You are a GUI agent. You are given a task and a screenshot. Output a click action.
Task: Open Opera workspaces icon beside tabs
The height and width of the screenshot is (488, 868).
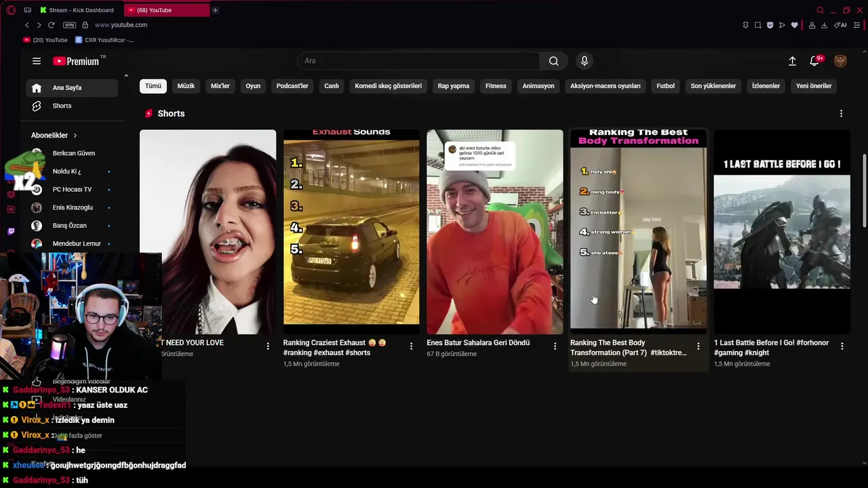pos(27,10)
